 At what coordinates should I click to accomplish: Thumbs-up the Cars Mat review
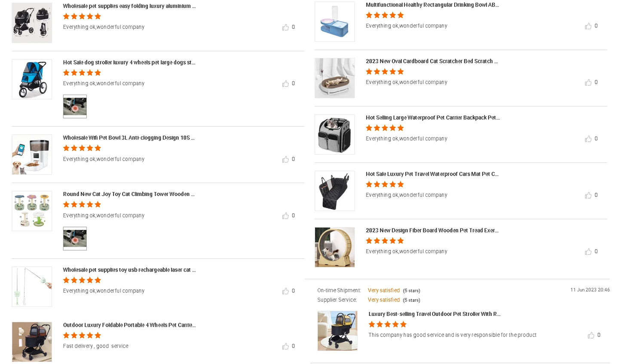588,196
